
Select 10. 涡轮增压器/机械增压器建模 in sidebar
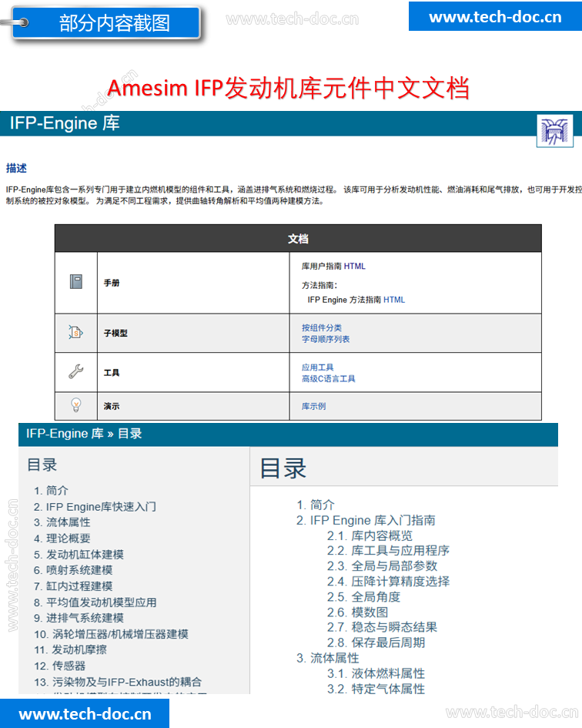[x=112, y=634]
